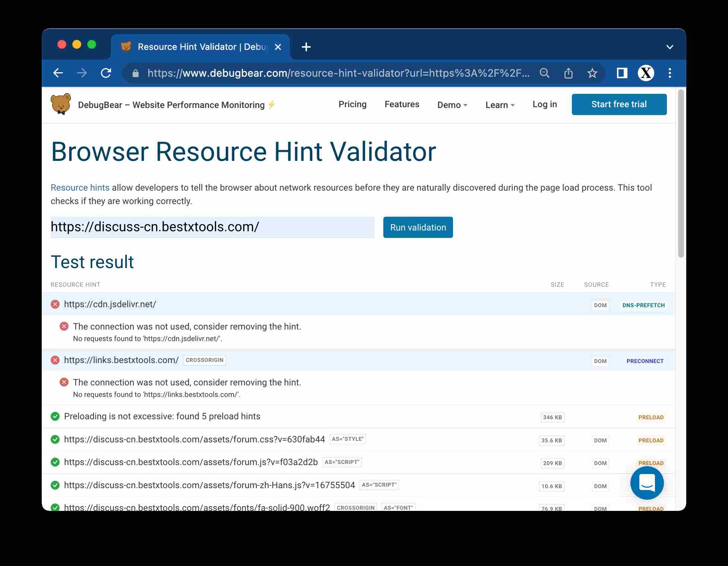Open the Chrome three-dot menu
Screen dimensions: 728x566
click(x=670, y=73)
